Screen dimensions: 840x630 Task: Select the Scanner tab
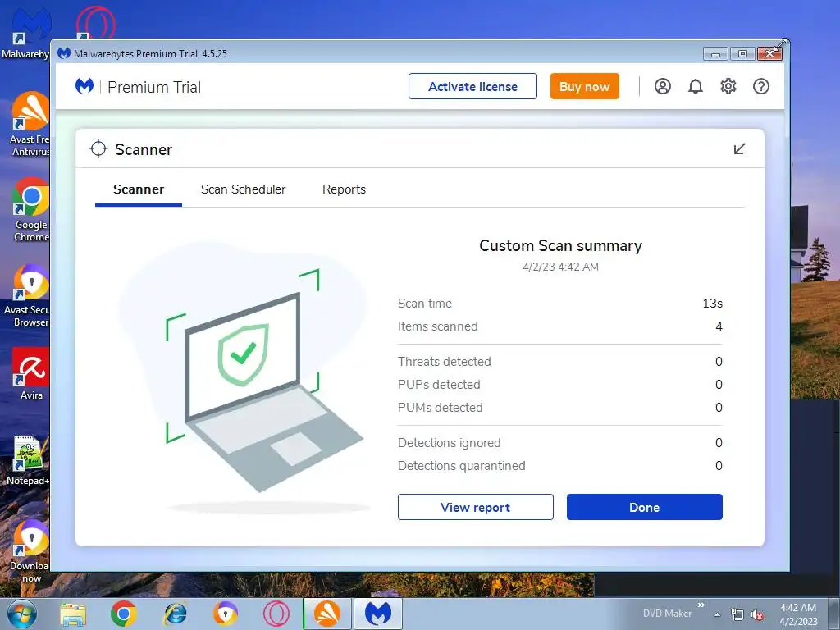point(139,189)
